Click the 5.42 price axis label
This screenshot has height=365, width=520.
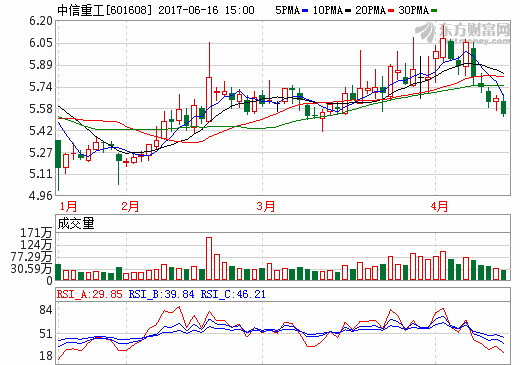[x=41, y=131]
